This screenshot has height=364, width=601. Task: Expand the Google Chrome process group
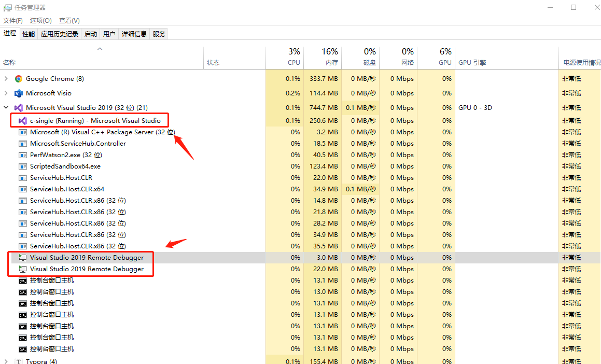point(6,79)
